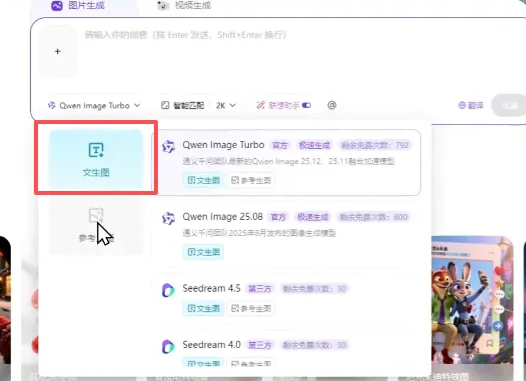Viewport: 526px width, 381px height.
Task: Choose the Qwen Image Turbo model
Action: click(286, 162)
